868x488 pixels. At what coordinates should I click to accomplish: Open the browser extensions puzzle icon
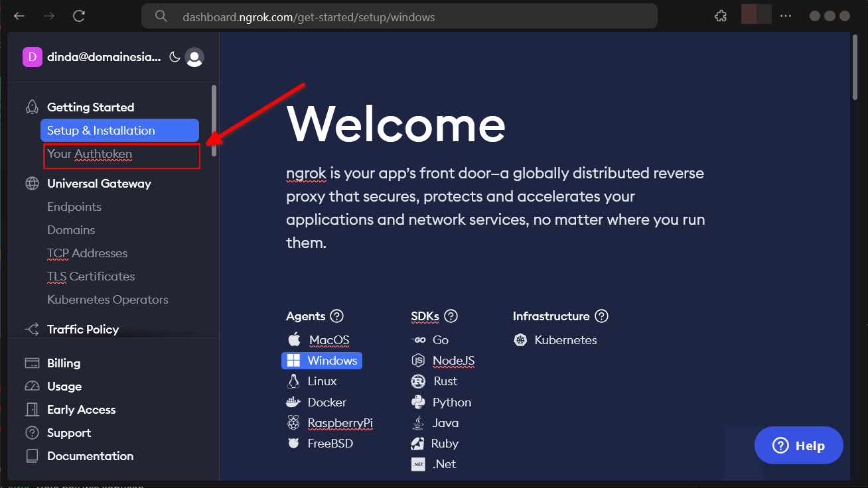pos(721,16)
